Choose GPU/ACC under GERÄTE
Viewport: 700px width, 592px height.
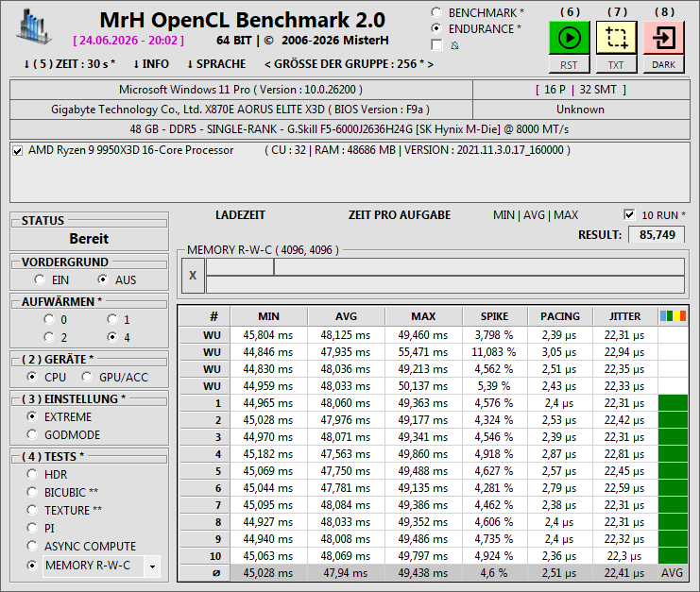click(x=87, y=377)
